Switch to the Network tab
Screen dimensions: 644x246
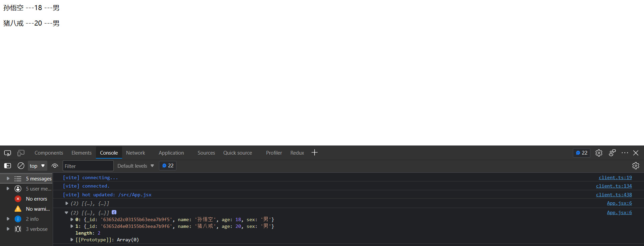[x=136, y=153]
